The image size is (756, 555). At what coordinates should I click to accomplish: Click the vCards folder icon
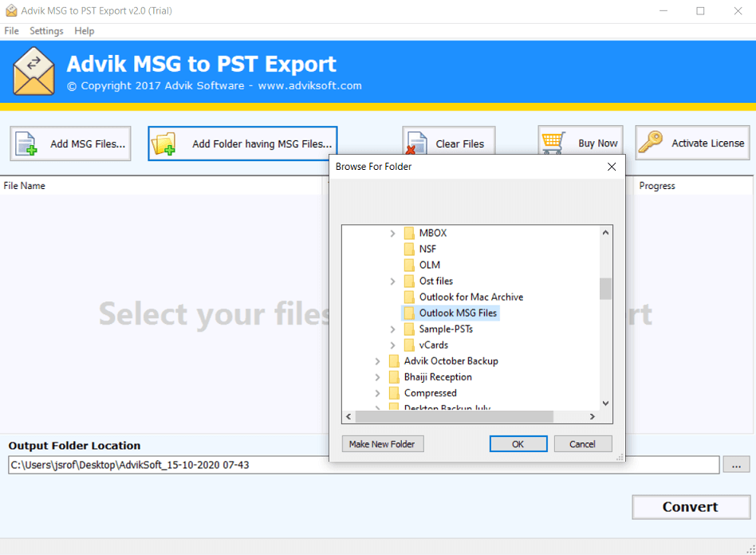tap(409, 345)
